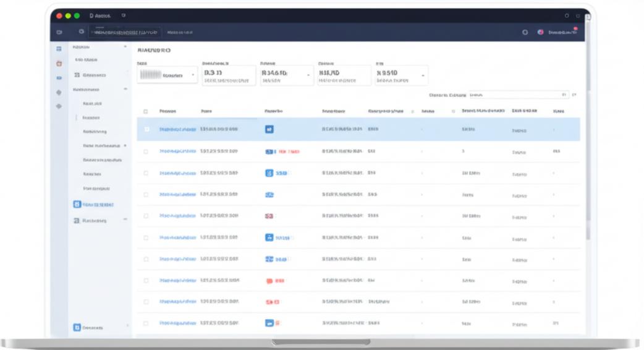Click the tab right of the top-bar address field
Image resolution: width=644 pixels, height=350 pixels.
tap(180, 32)
